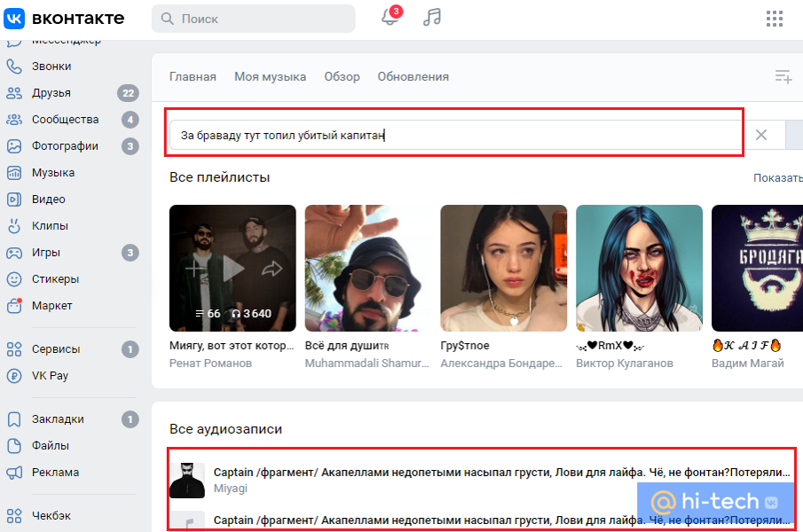Click the Закладки bookmark icon
The height and width of the screenshot is (532, 803).
(x=14, y=419)
